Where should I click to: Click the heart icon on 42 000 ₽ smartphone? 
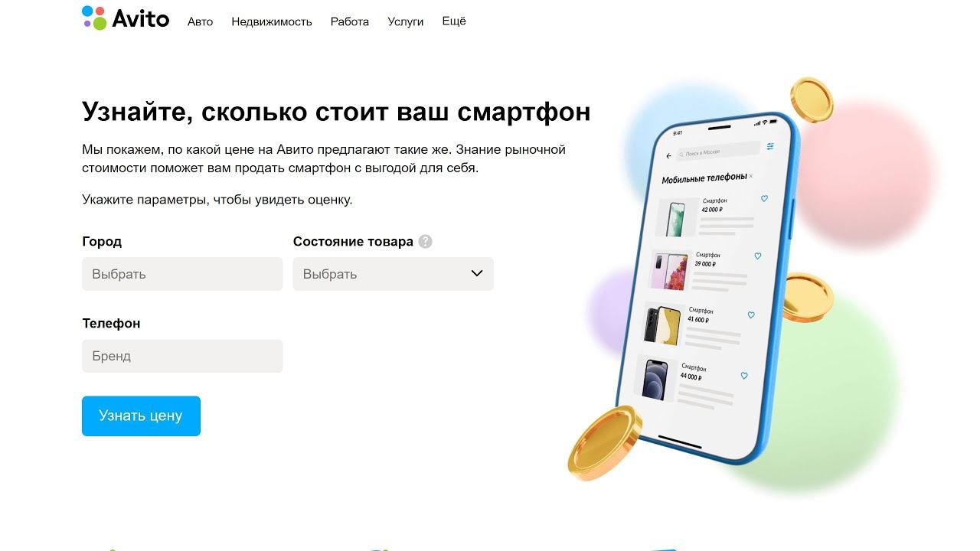coord(764,199)
